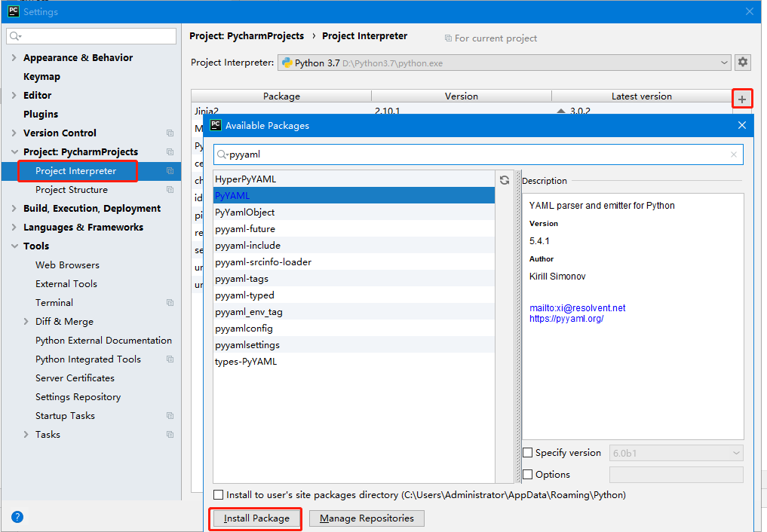This screenshot has width=767, height=532.
Task: Click the copy icon beside Version Control
Action: (170, 133)
